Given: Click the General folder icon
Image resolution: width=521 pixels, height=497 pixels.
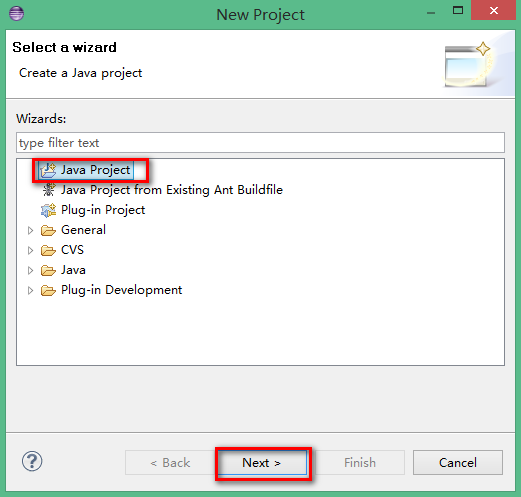Looking at the screenshot, I should coord(48,230).
